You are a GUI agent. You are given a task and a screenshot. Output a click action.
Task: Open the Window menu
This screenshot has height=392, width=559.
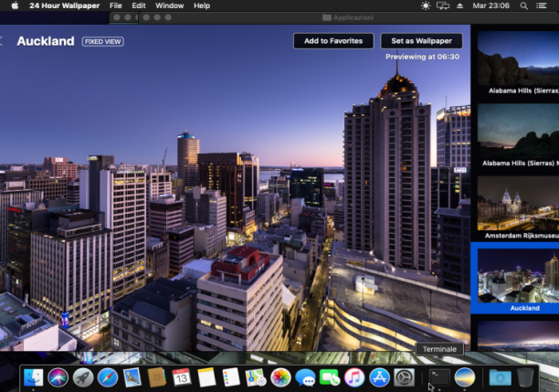169,5
